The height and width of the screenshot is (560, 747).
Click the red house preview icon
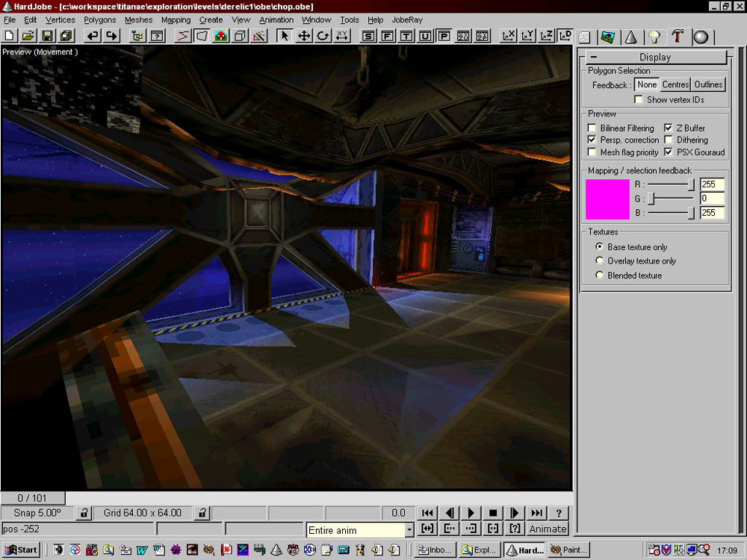click(221, 36)
